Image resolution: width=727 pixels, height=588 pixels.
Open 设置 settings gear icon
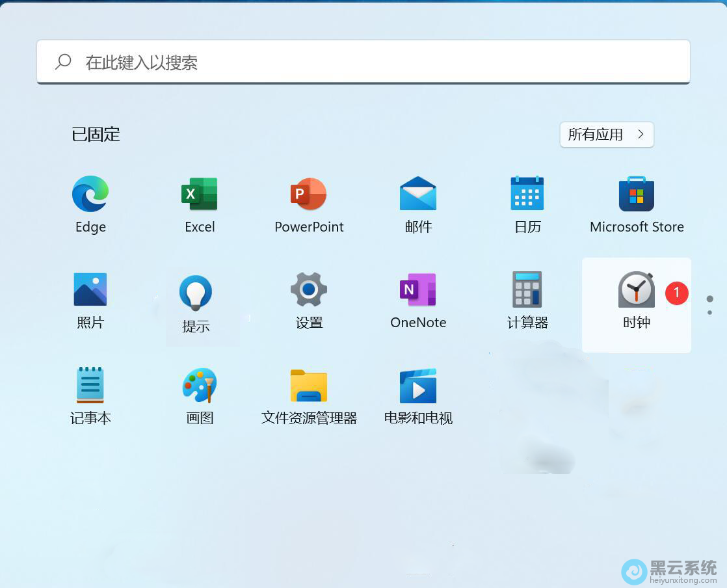click(309, 289)
